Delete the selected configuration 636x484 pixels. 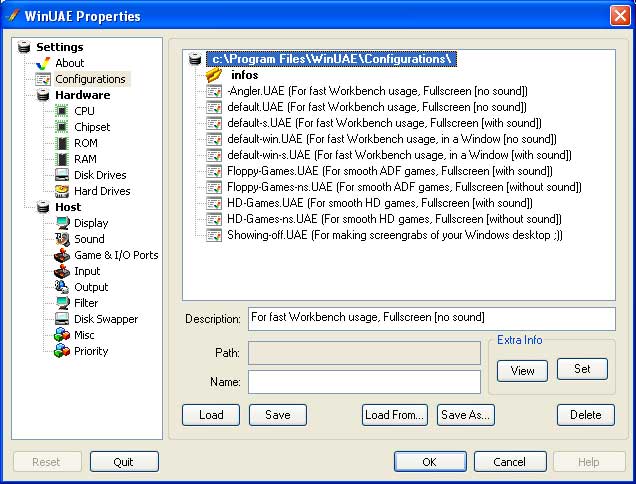coord(586,415)
